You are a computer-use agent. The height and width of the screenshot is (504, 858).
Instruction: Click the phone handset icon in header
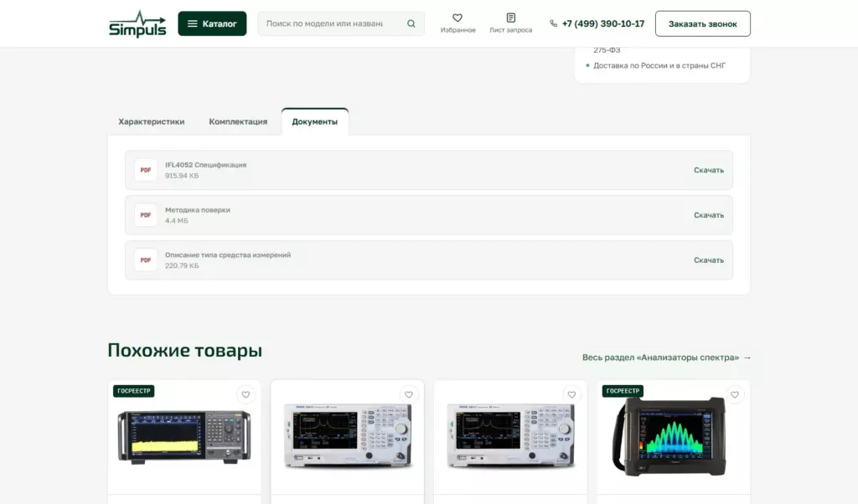553,23
